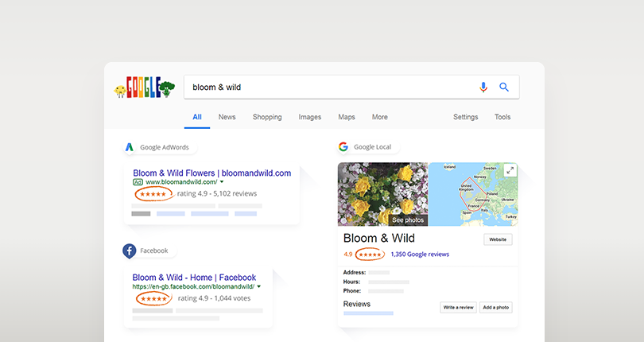Click the Google Local label
The width and height of the screenshot is (644, 342).
(x=373, y=147)
